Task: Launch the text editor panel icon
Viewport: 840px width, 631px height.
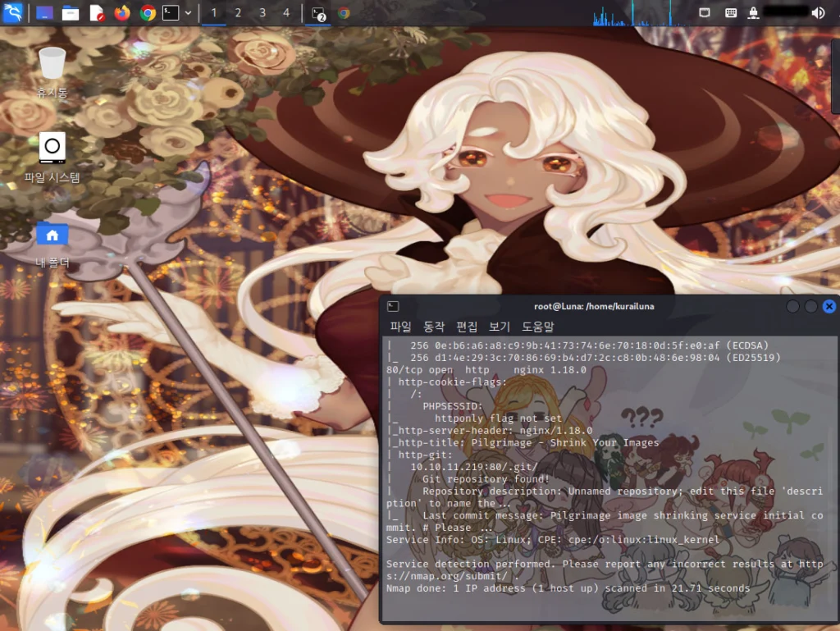Action: (97, 13)
